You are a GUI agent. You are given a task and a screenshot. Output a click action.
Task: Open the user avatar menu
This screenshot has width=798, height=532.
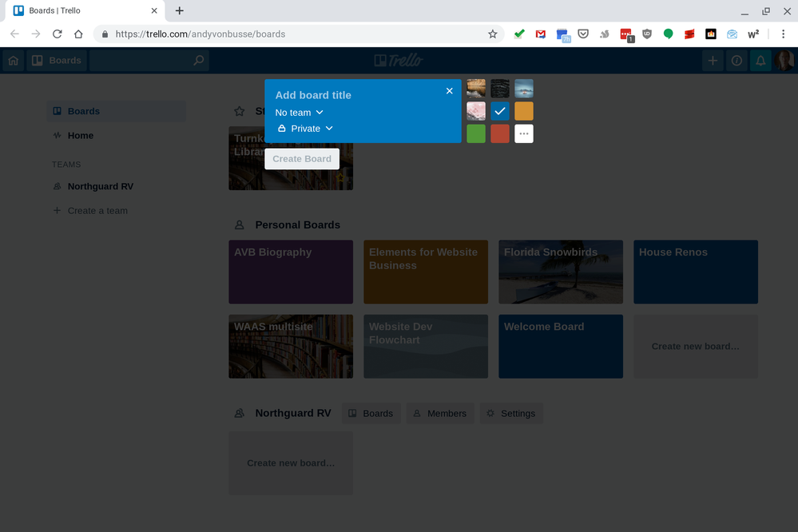click(784, 61)
